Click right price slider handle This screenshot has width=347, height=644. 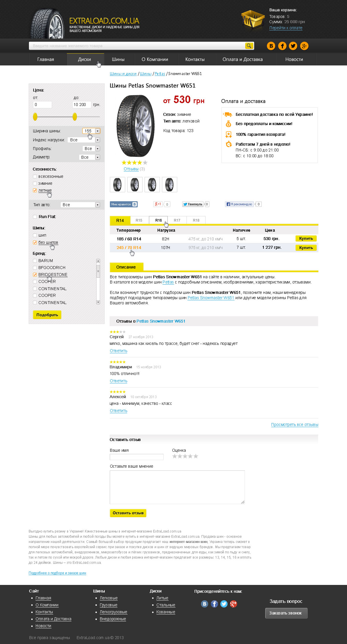coord(75,117)
